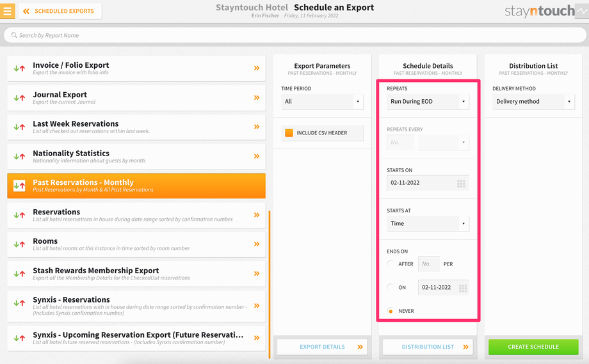This screenshot has width=589, height=364.
Task: Click the export arrows icon for Rooms report
Action: point(20,244)
